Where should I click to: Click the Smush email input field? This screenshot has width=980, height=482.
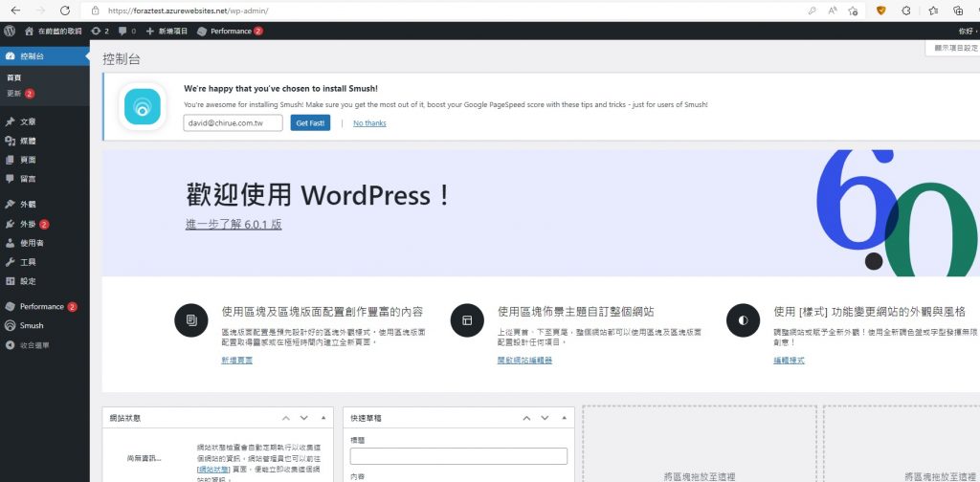(x=234, y=123)
